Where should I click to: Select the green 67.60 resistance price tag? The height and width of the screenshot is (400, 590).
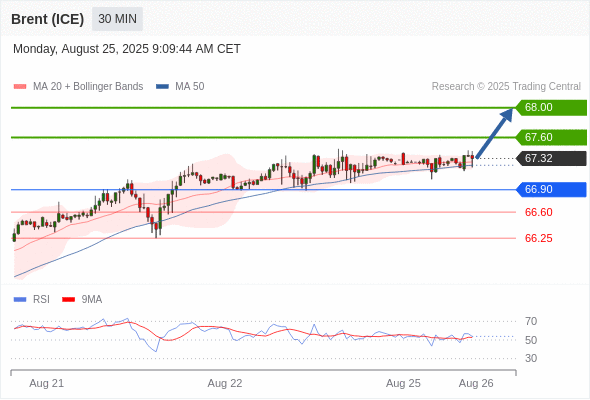[x=551, y=137]
